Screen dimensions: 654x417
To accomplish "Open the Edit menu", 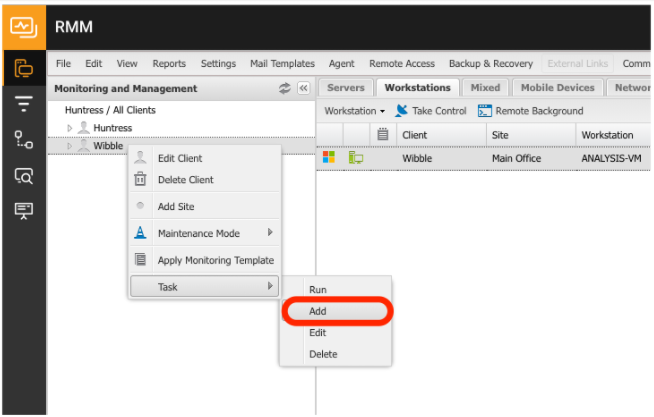I will [x=93, y=63].
